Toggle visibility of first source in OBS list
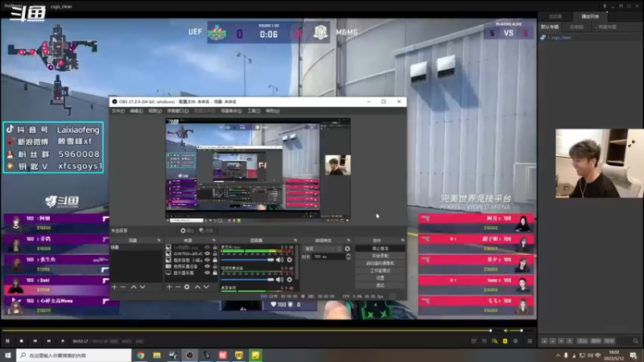 click(207, 248)
